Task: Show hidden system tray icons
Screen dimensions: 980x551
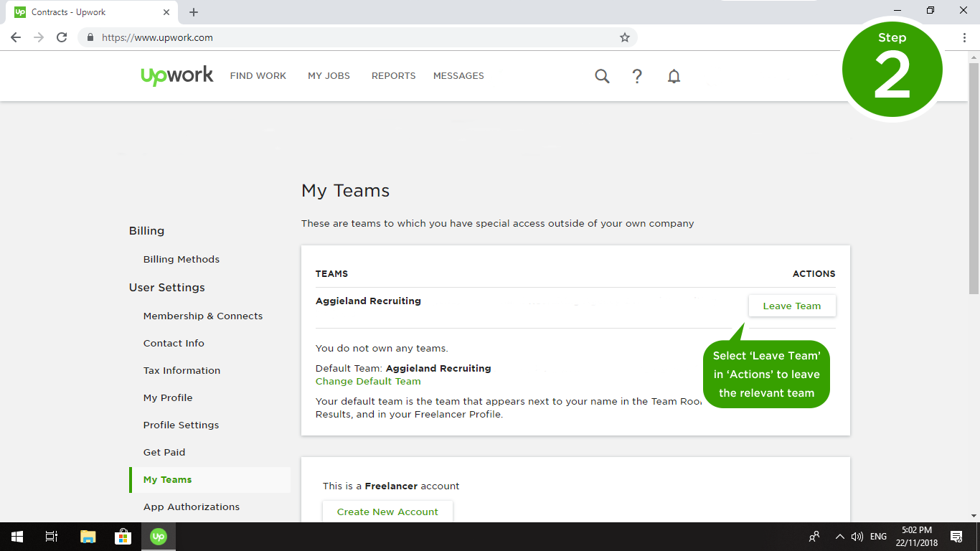Action: (839, 537)
